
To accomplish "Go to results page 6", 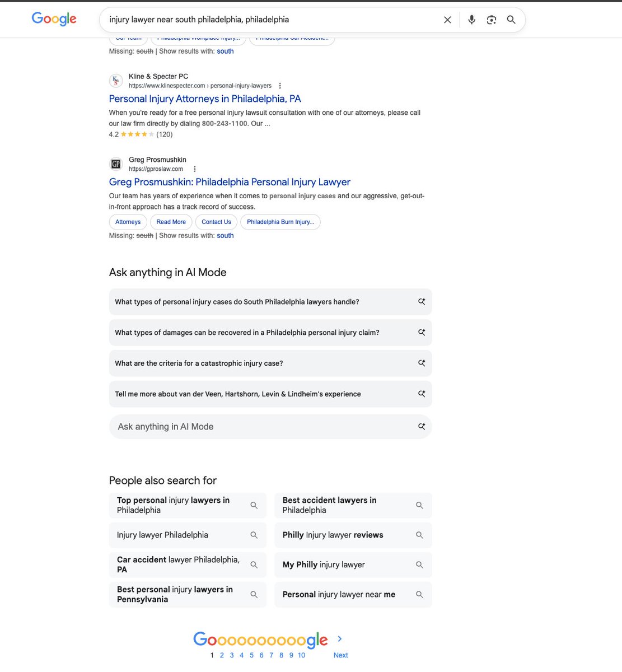I will tap(261, 655).
